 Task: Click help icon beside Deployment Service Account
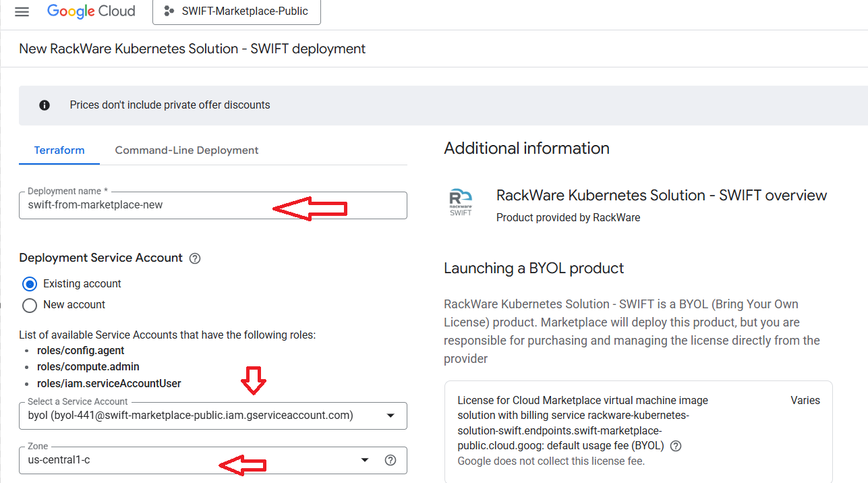[x=195, y=258]
